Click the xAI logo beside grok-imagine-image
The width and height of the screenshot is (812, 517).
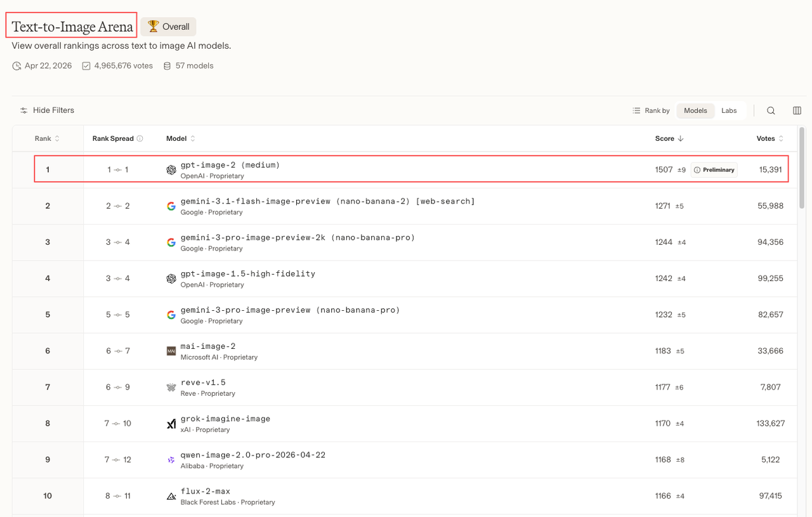[x=171, y=424]
